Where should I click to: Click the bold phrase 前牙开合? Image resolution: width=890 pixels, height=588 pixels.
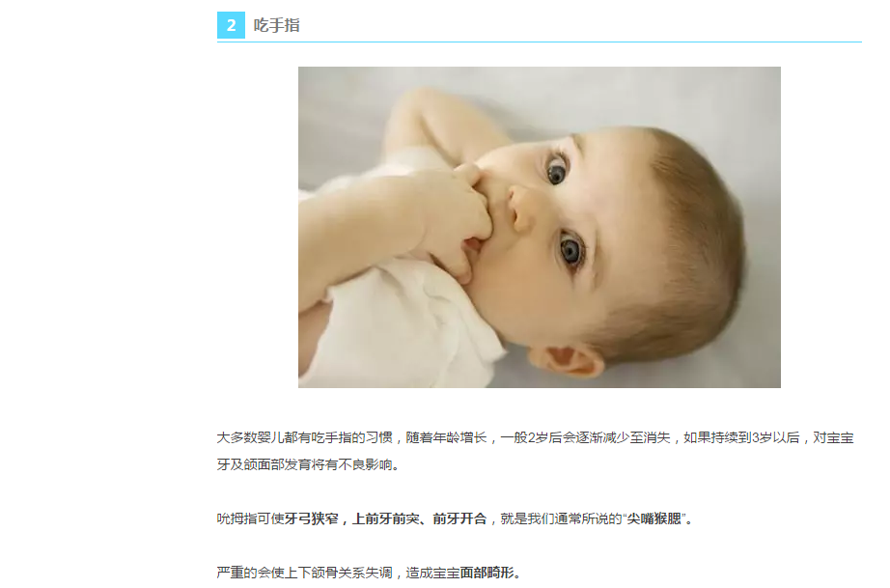tap(459, 518)
